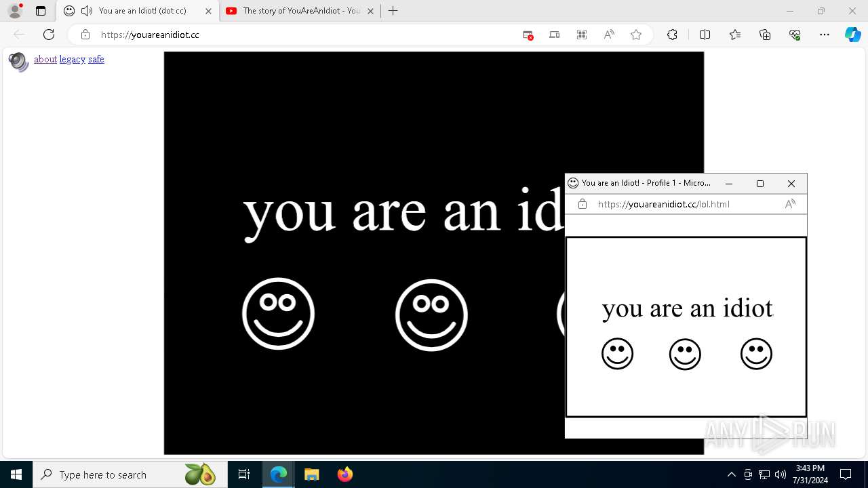Open File Explorer from the taskbar
This screenshot has height=488, width=868.
(x=311, y=474)
